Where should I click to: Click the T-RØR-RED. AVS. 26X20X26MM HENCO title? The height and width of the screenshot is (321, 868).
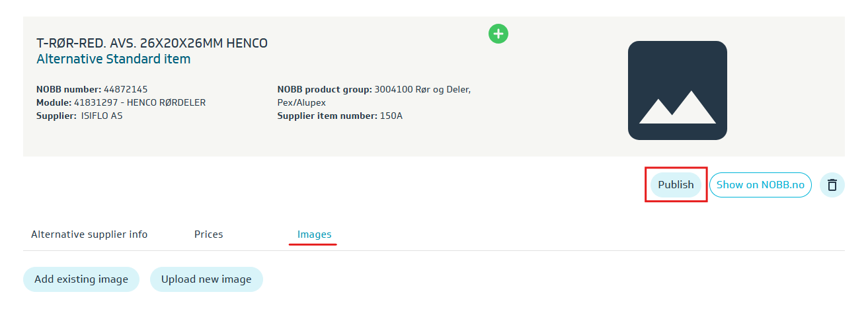(152, 44)
